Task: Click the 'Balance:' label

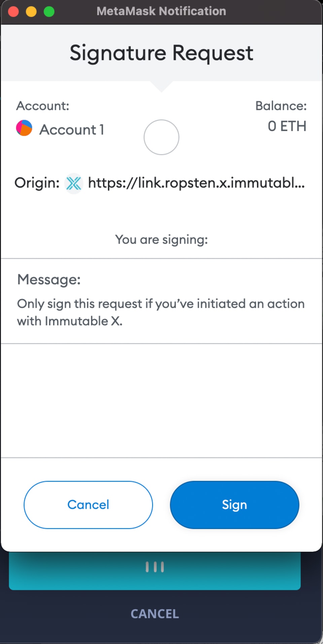Action: (281, 106)
